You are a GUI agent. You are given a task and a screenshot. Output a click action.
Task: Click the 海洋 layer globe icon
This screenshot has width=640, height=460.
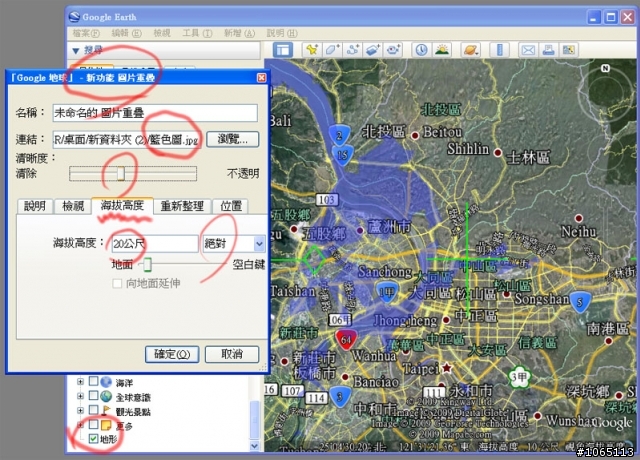pyautogui.click(x=106, y=382)
